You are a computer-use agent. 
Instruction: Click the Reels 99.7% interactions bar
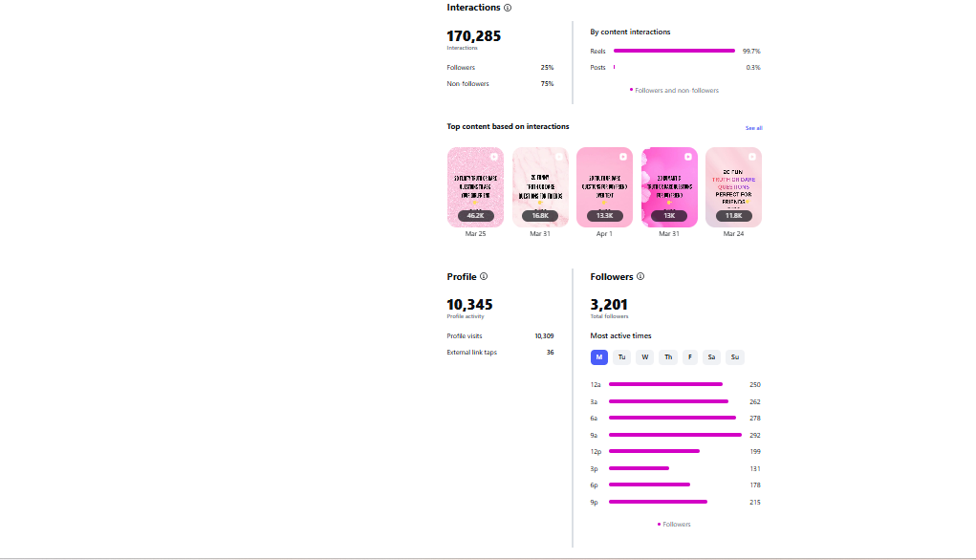pyautogui.click(x=674, y=51)
